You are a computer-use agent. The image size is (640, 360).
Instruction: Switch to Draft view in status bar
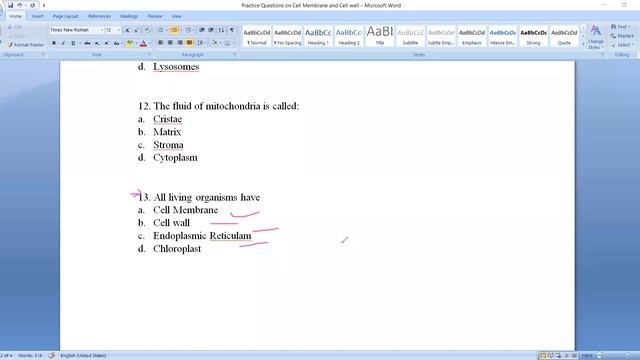(574, 356)
